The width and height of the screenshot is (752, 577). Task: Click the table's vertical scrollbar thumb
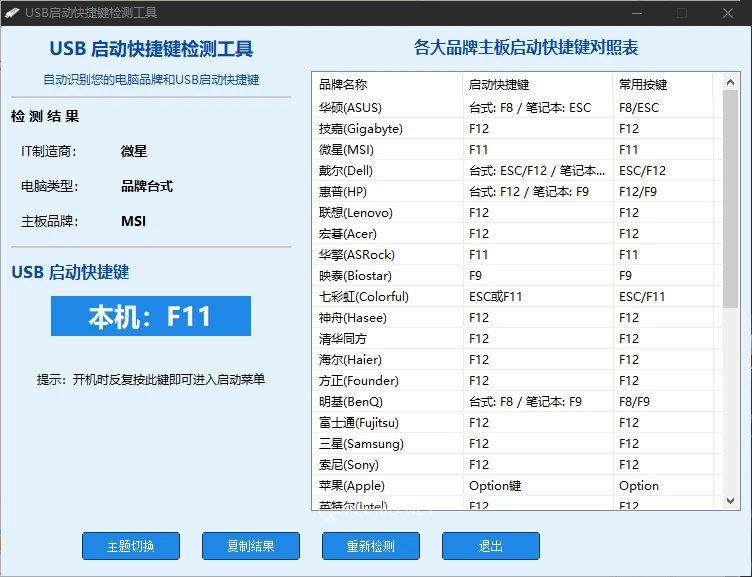point(730,199)
